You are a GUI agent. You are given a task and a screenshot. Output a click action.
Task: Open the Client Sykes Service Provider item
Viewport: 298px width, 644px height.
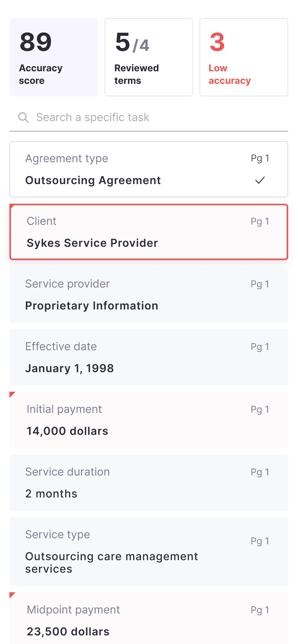click(149, 232)
